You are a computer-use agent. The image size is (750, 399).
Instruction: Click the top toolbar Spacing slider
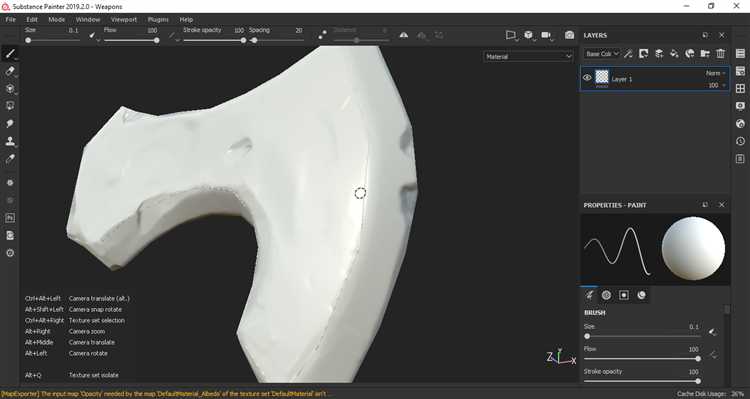[x=276, y=40]
